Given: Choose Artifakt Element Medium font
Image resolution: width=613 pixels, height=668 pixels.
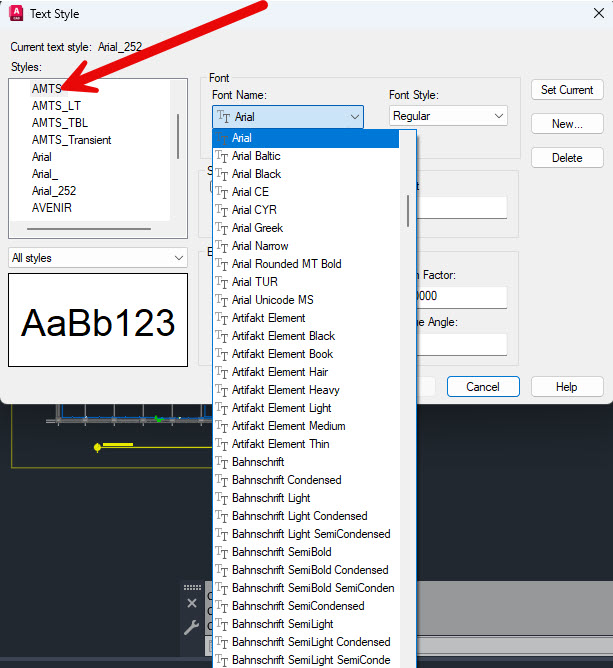Looking at the screenshot, I should click(x=306, y=426).
